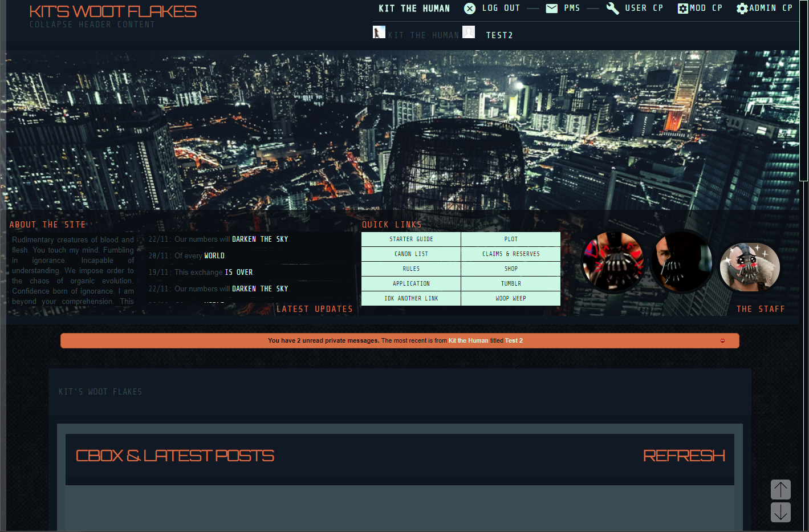Open the Starter Guide quick link
This screenshot has height=532, width=809.
pos(411,239)
